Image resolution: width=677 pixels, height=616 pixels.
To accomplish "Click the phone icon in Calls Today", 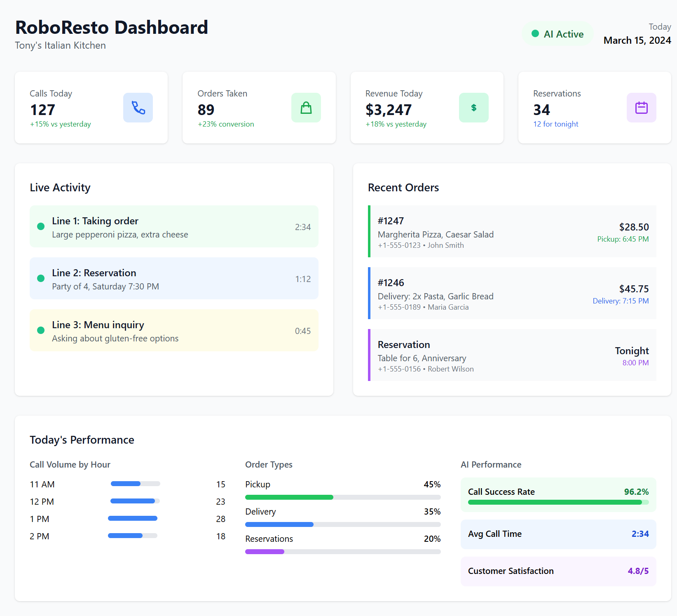I will (138, 108).
